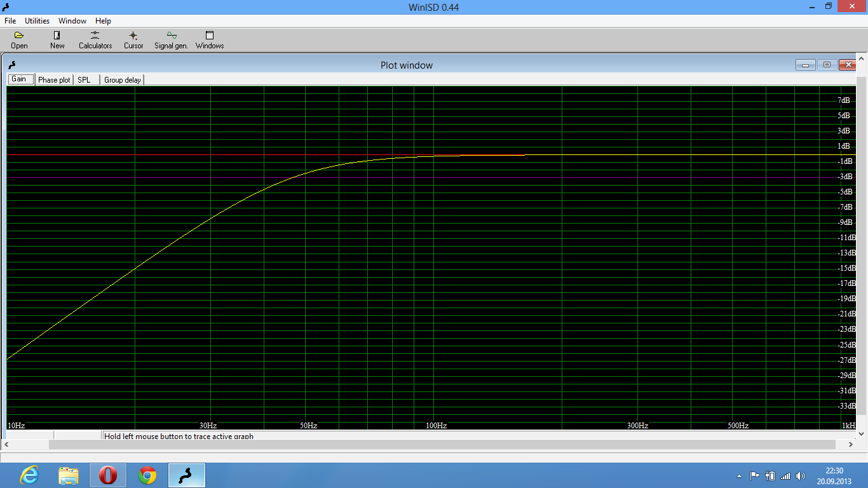Activate the Cursor tool

(x=133, y=40)
